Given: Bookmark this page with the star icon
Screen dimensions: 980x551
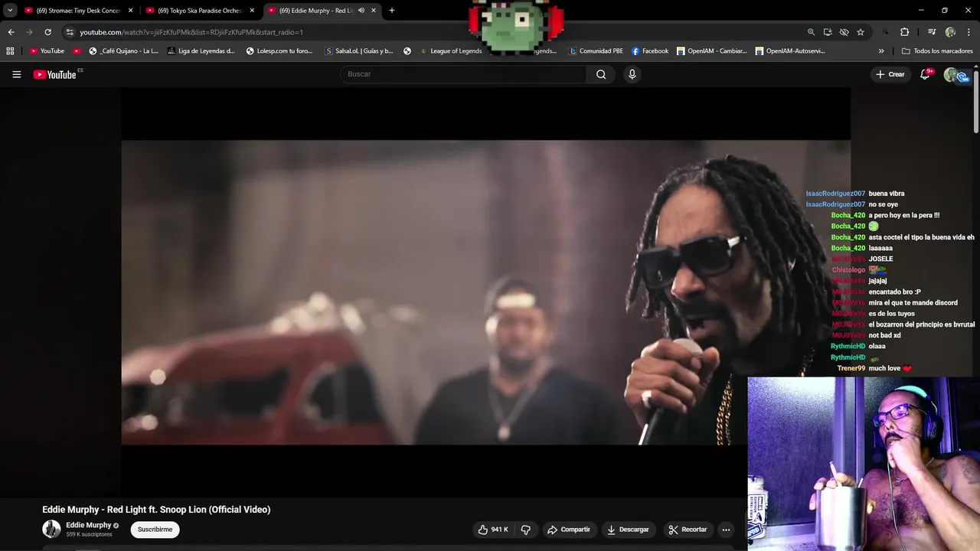Looking at the screenshot, I should click(861, 32).
